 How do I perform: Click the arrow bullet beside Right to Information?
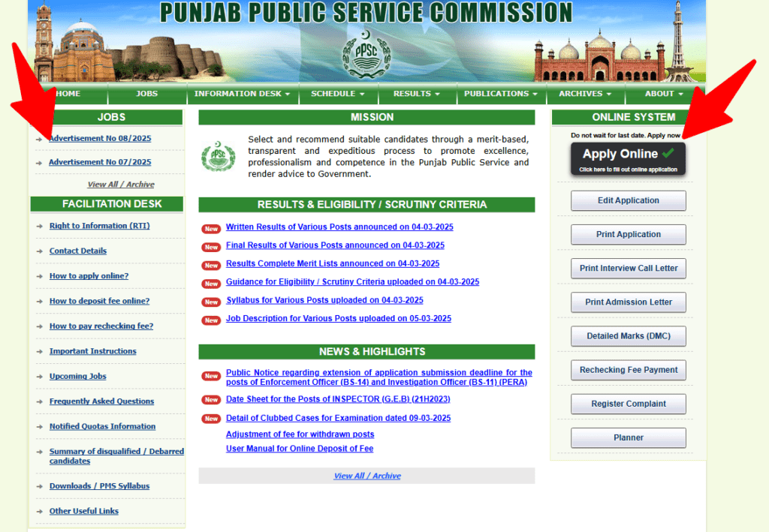click(x=39, y=227)
